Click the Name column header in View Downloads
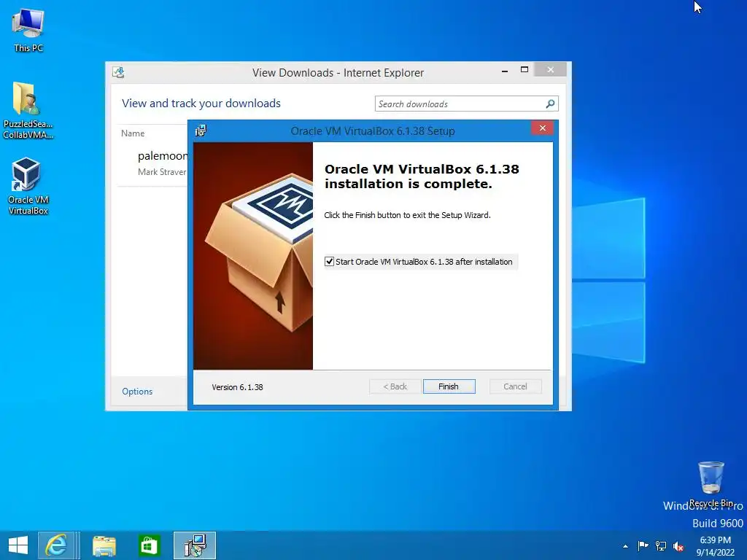 click(x=133, y=133)
